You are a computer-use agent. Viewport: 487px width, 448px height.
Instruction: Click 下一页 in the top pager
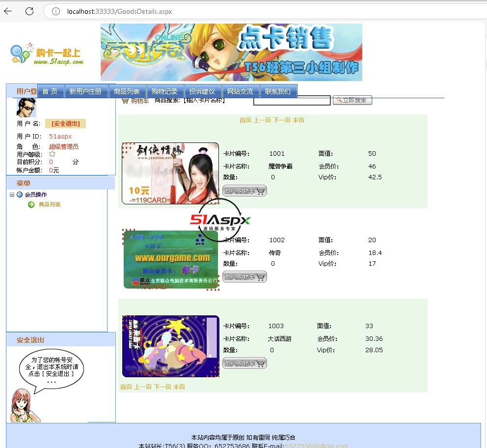[282, 120]
